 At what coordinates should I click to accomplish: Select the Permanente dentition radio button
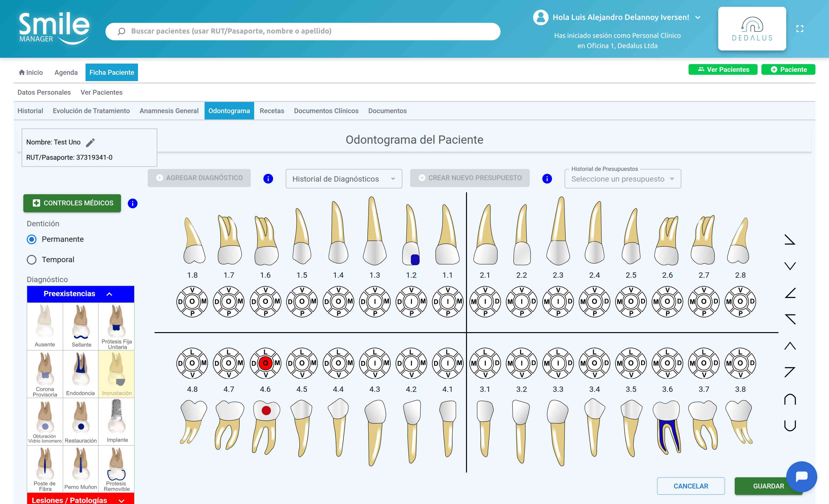(32, 239)
